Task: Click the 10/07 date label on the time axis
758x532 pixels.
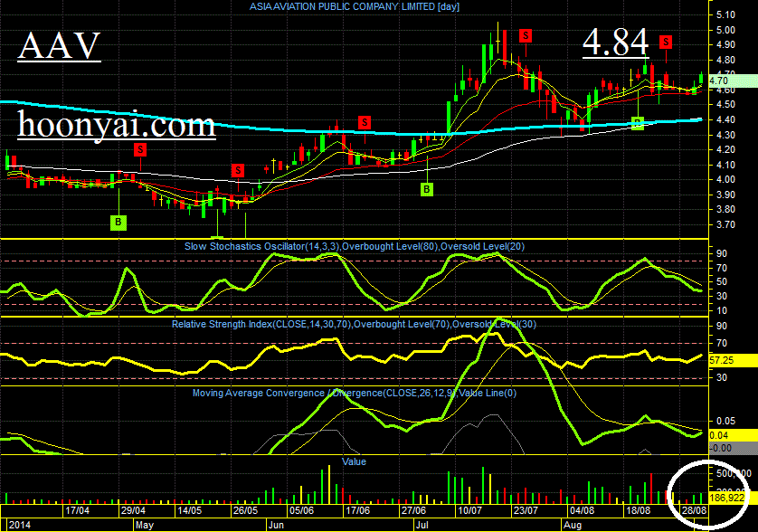Action: click(x=469, y=510)
